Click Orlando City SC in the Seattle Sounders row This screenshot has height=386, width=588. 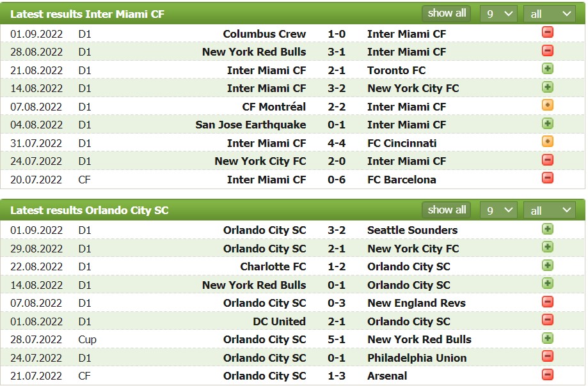pyautogui.click(x=265, y=230)
